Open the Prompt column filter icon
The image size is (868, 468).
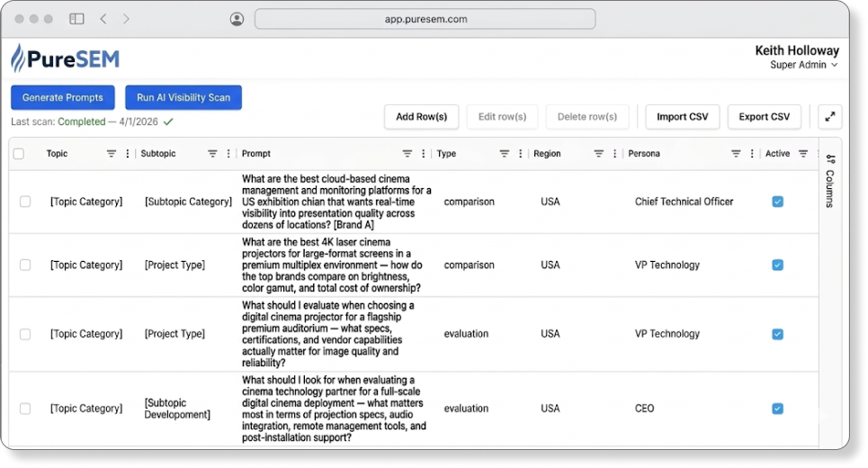click(x=407, y=154)
